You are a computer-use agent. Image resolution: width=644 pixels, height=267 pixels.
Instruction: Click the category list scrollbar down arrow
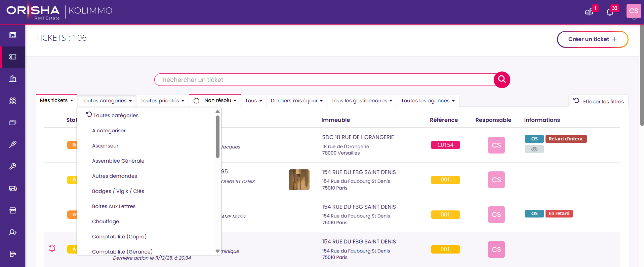tap(217, 251)
